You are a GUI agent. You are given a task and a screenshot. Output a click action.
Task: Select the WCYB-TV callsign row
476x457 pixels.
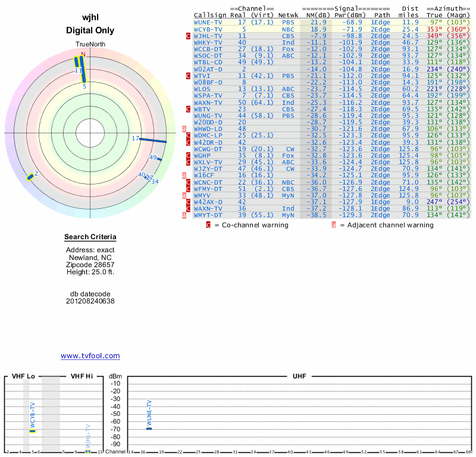click(x=208, y=29)
